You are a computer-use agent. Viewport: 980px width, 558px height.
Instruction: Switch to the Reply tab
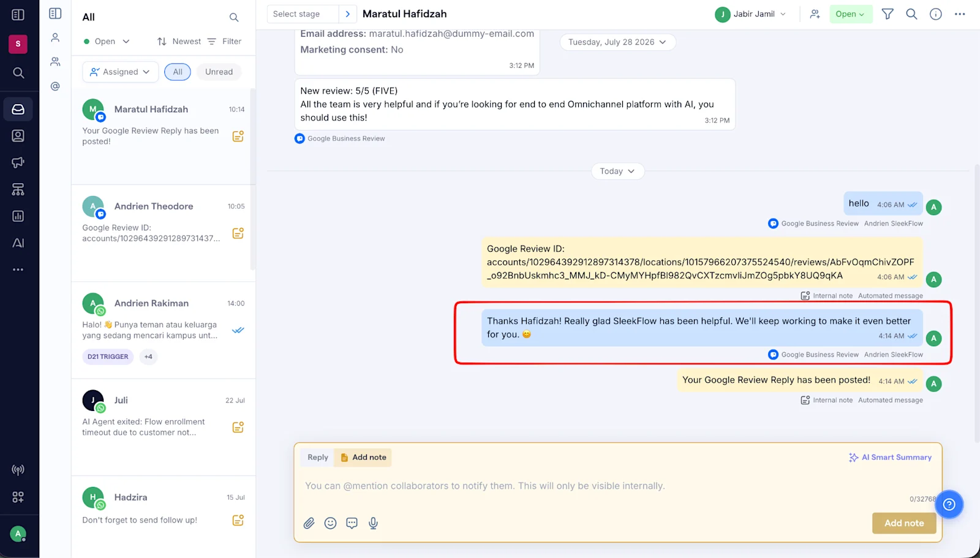tap(318, 458)
